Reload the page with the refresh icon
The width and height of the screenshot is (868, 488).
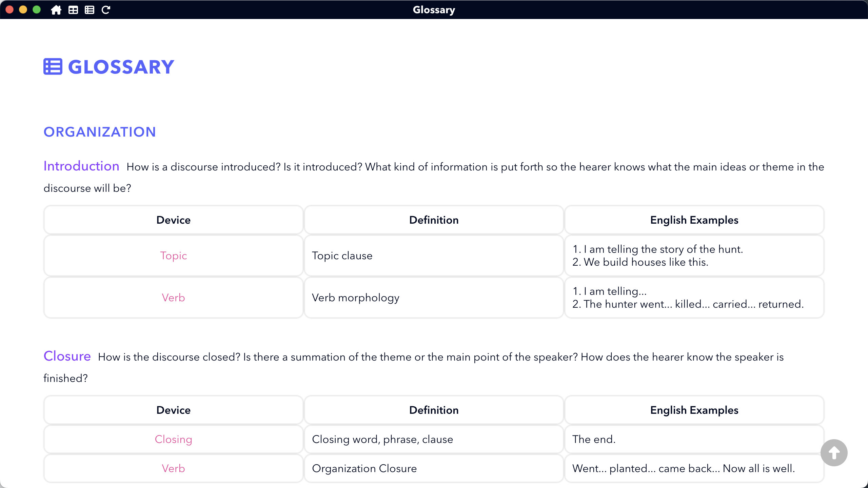point(106,10)
